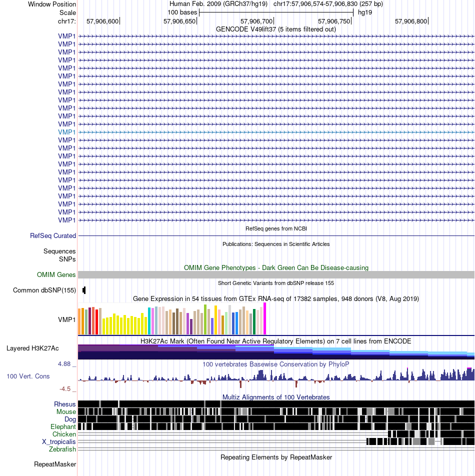Open Multiz Alignments of 100 Vertebrates title
Image resolution: width=475 pixels, height=476 pixels.
tap(276, 397)
